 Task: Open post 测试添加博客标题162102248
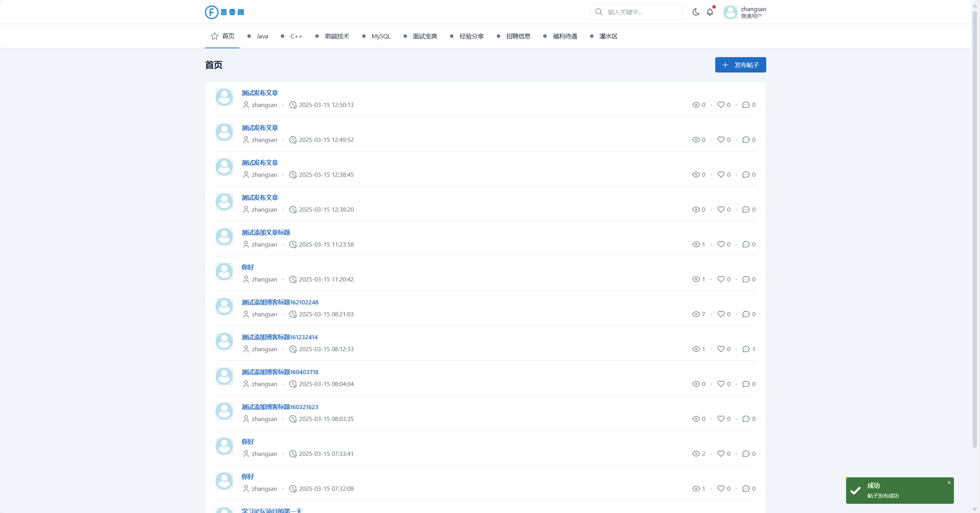click(280, 302)
